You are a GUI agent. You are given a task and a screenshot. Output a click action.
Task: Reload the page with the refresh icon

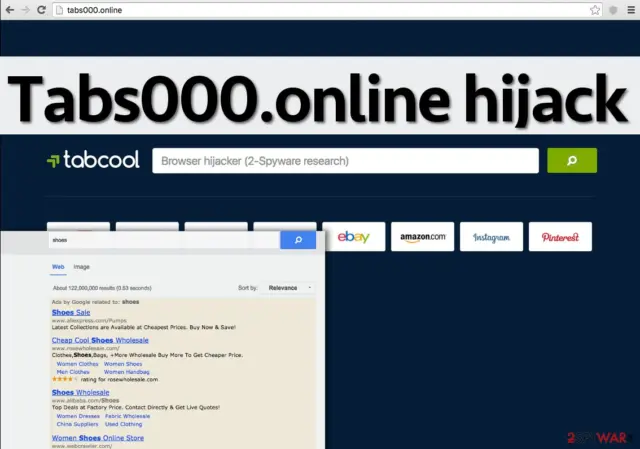point(41,10)
